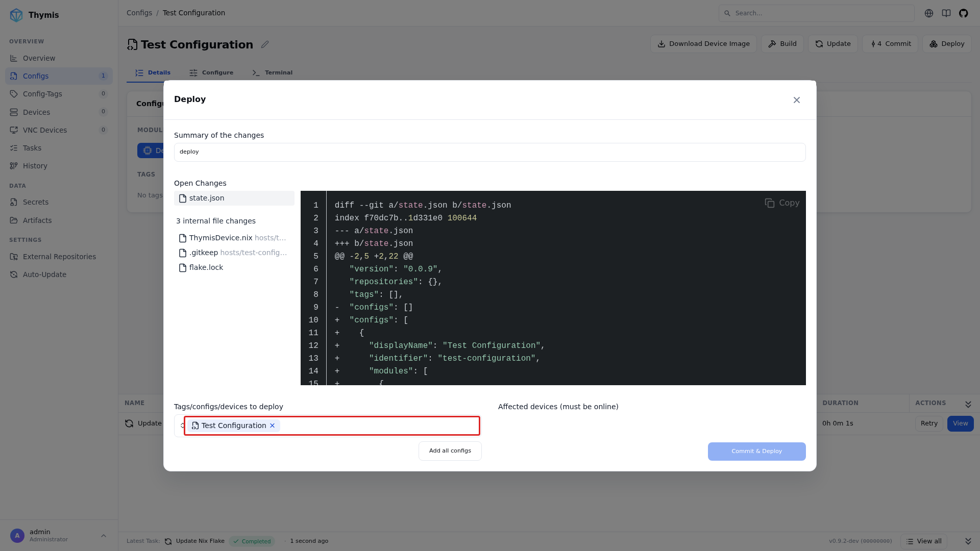The width and height of the screenshot is (980, 551).
Task: Switch to the Details tab
Action: pos(153,72)
